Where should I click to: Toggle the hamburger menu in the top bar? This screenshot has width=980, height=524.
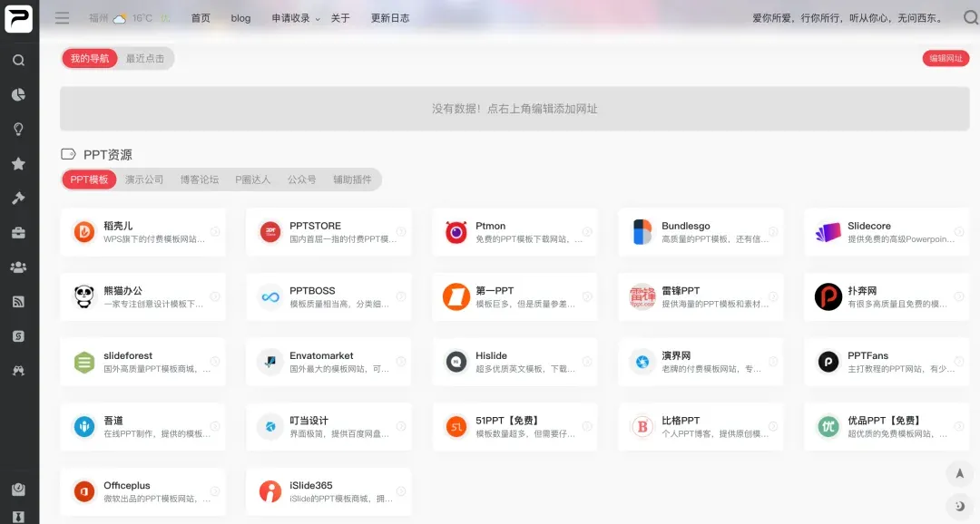pyautogui.click(x=62, y=18)
